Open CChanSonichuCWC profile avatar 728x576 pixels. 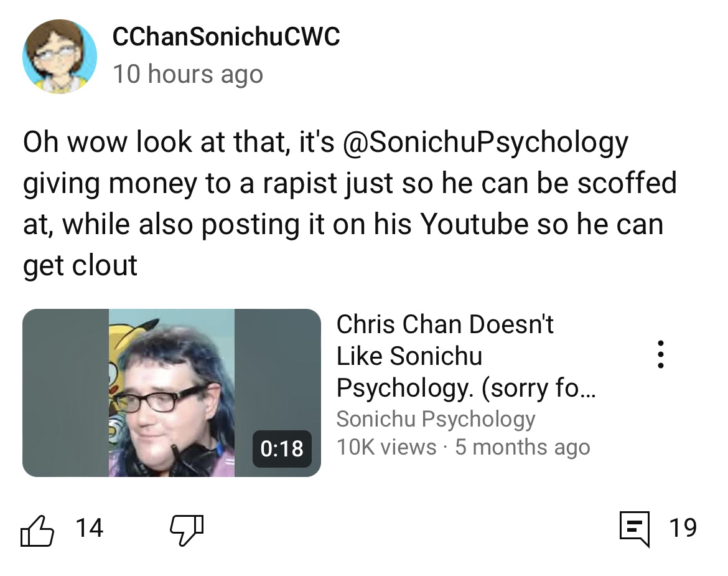(60, 56)
